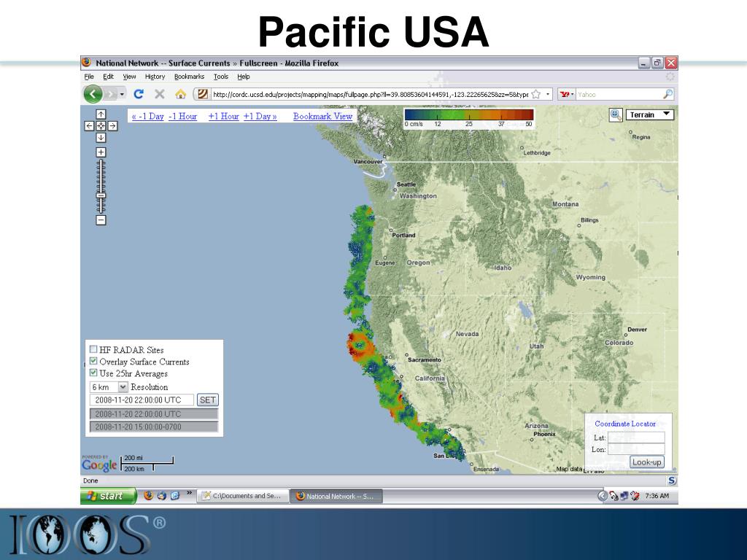Click the Google logo on the map
Screen dimensions: 747x560
[99, 464]
